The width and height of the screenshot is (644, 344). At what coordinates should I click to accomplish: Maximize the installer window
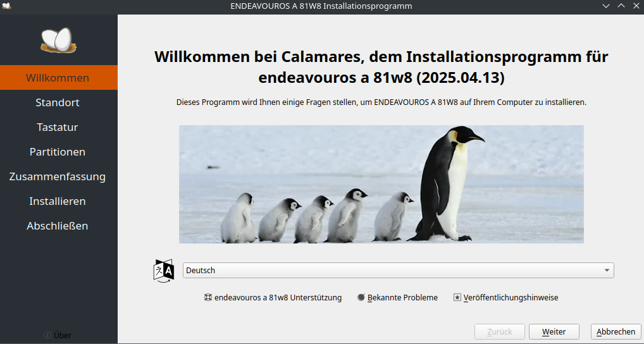(621, 6)
